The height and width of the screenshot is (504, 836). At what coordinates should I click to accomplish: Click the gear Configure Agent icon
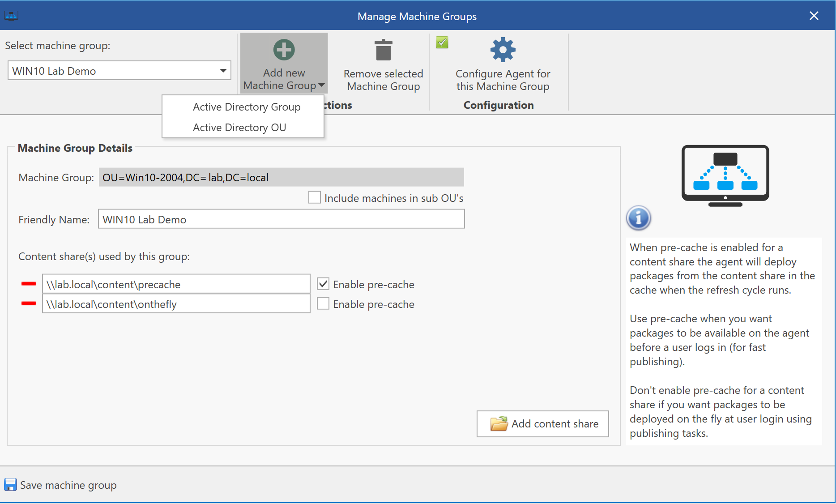point(503,50)
